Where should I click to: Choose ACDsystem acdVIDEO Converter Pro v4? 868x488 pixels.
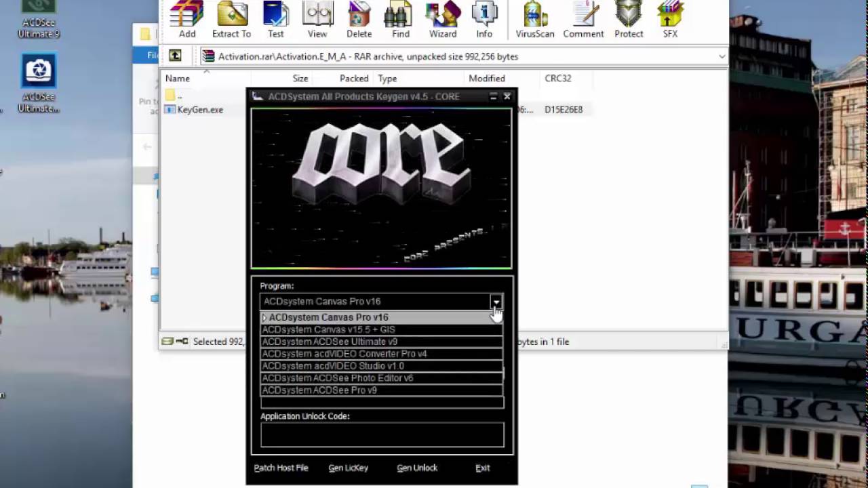coord(382,354)
